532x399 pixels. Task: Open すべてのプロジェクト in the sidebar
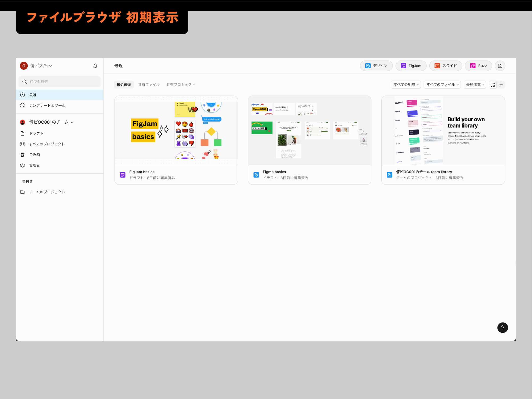60,144
